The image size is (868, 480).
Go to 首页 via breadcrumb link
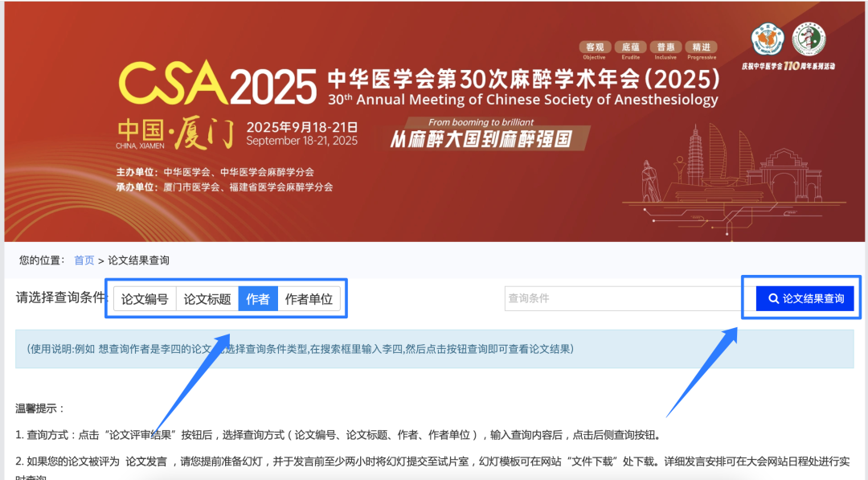84,261
